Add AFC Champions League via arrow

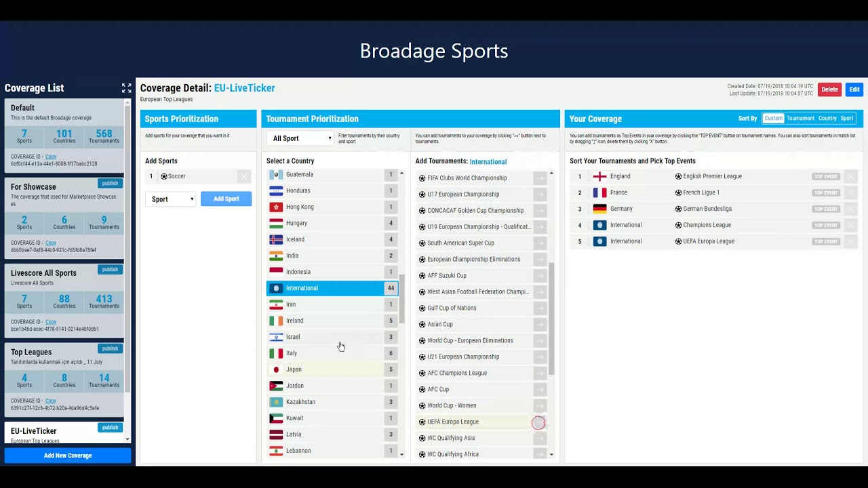pyautogui.click(x=540, y=373)
